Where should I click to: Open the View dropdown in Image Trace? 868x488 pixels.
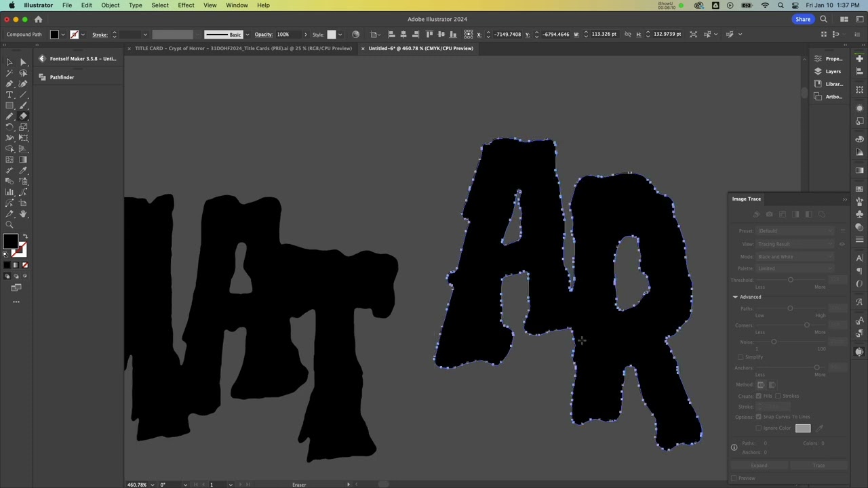tap(795, 244)
